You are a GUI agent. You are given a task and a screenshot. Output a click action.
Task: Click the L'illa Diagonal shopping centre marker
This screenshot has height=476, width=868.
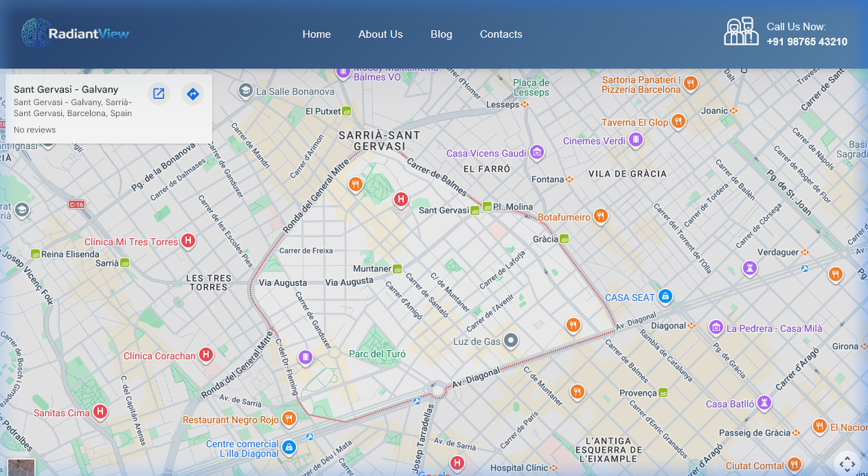(x=289, y=449)
